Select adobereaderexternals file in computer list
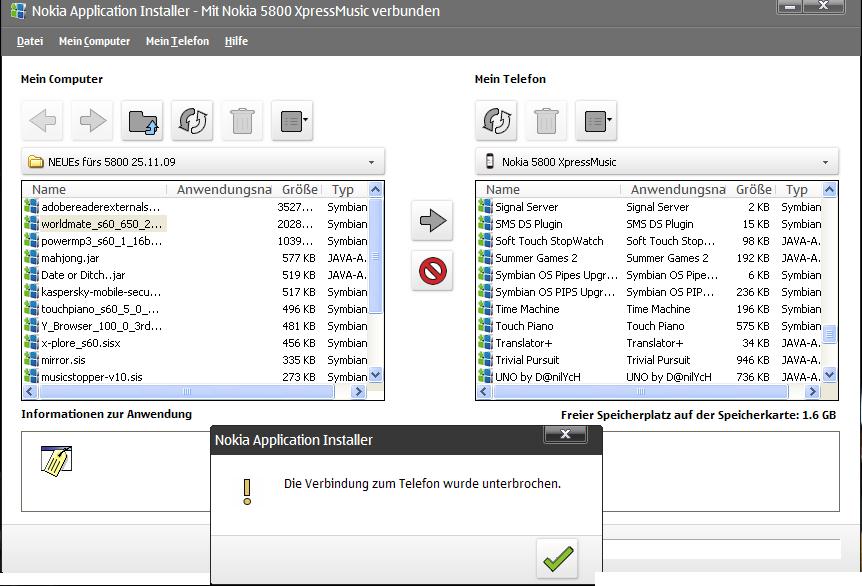The image size is (862, 586). click(196, 207)
